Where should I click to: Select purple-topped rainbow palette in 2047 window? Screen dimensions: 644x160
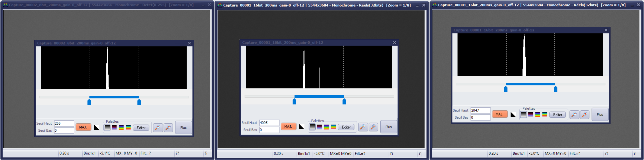click(538, 115)
